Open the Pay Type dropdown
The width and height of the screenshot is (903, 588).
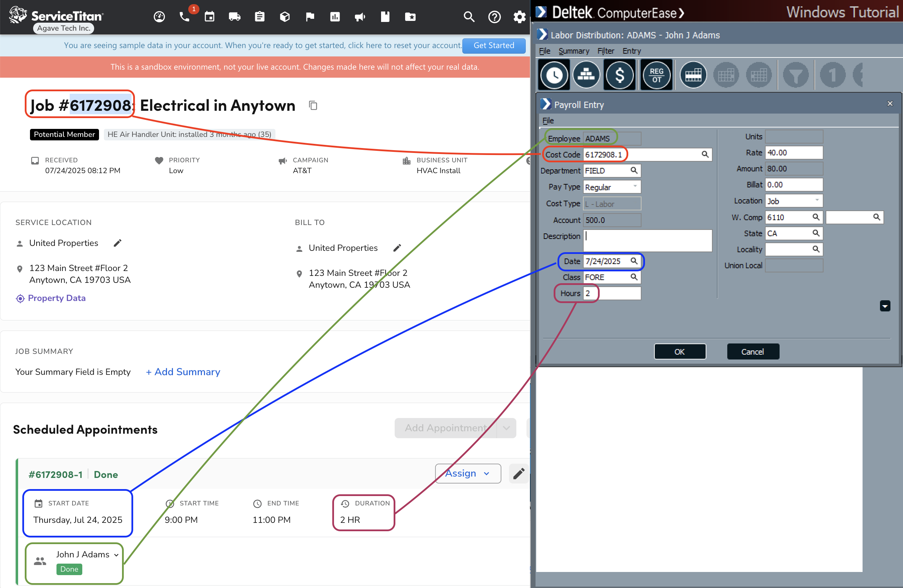coord(635,186)
